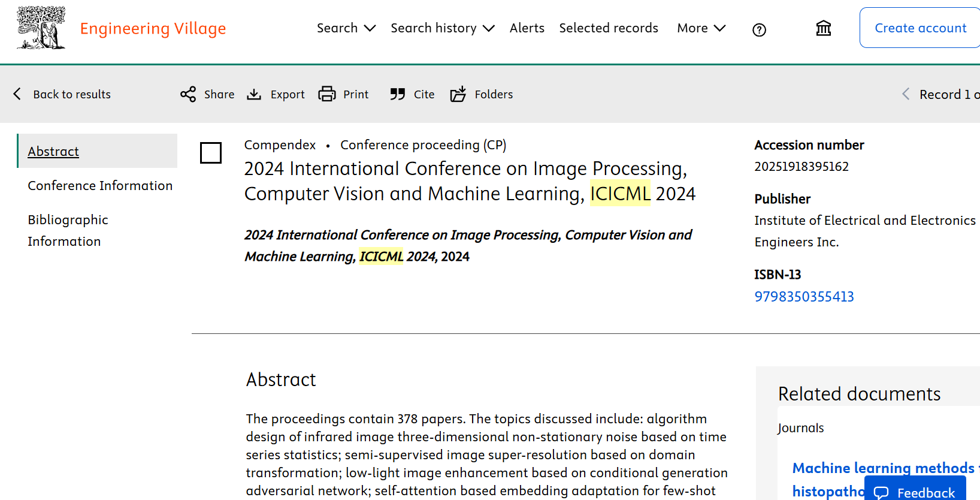Click the Feedback speech bubble icon

click(x=881, y=493)
